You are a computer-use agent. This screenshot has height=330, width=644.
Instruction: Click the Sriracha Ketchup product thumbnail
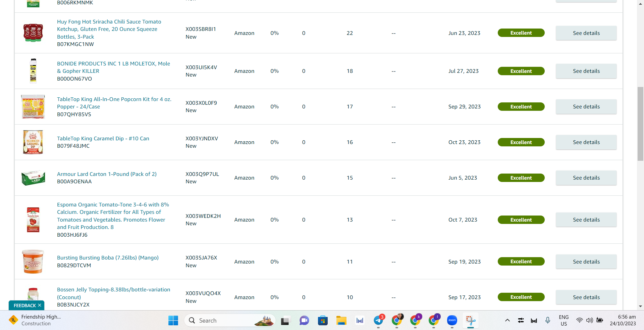pyautogui.click(x=33, y=33)
